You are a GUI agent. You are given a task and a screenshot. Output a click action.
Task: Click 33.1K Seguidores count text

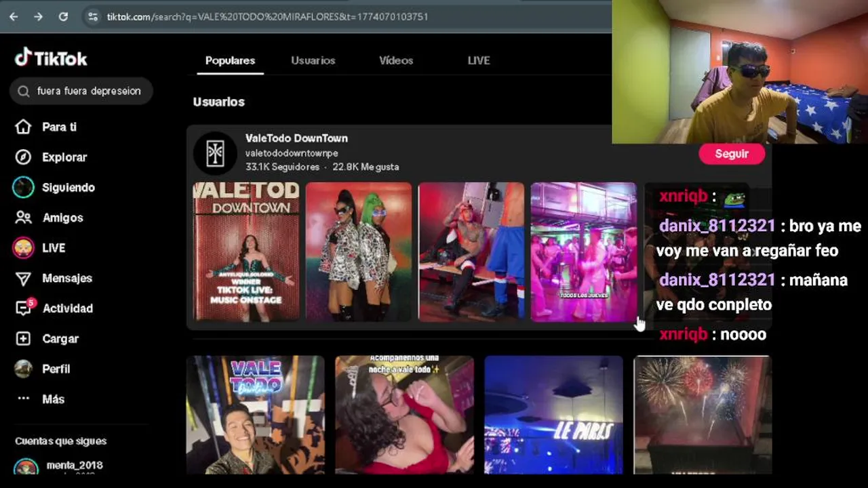click(x=282, y=167)
